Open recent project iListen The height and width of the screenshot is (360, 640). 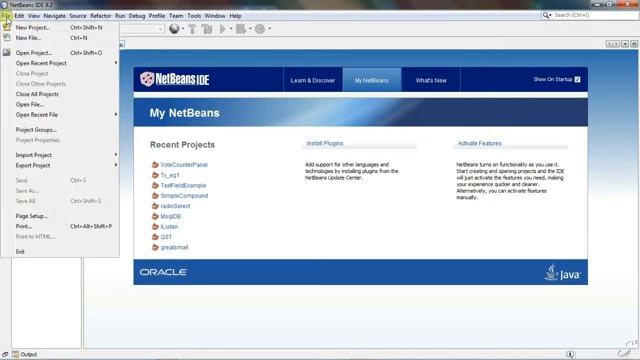[169, 227]
